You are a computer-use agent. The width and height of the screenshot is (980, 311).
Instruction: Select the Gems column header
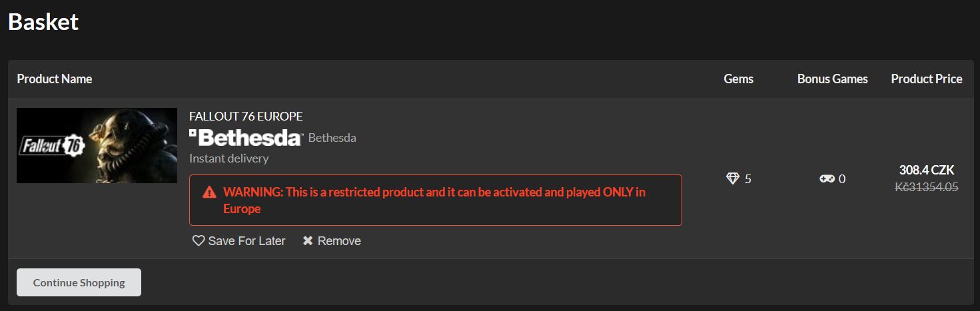[x=738, y=79]
